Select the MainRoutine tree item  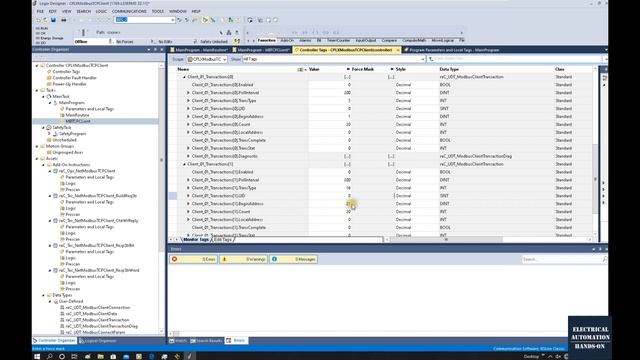[77, 115]
